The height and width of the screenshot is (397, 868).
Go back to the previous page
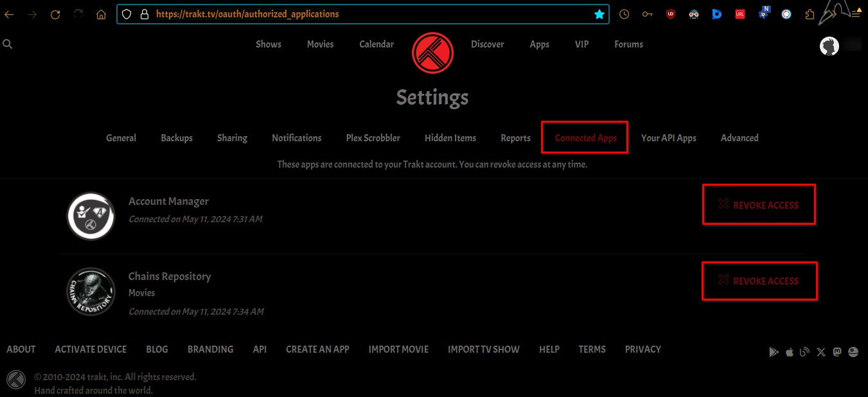point(9,14)
